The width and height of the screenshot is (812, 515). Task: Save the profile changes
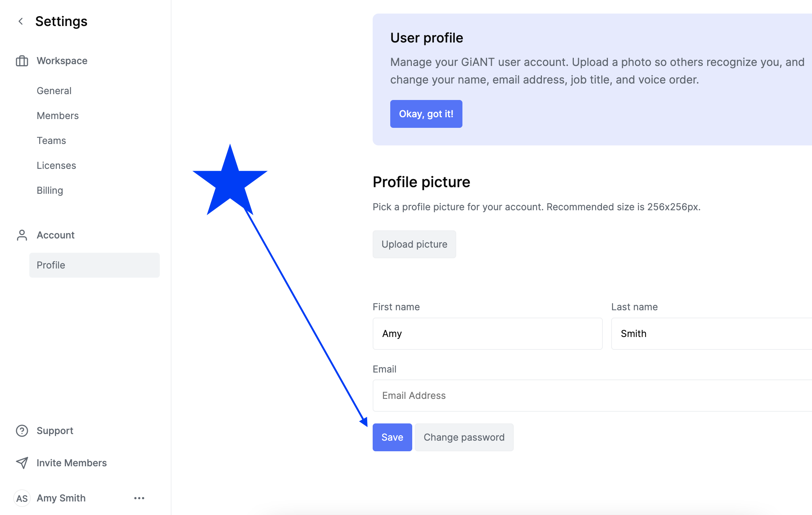pyautogui.click(x=392, y=437)
